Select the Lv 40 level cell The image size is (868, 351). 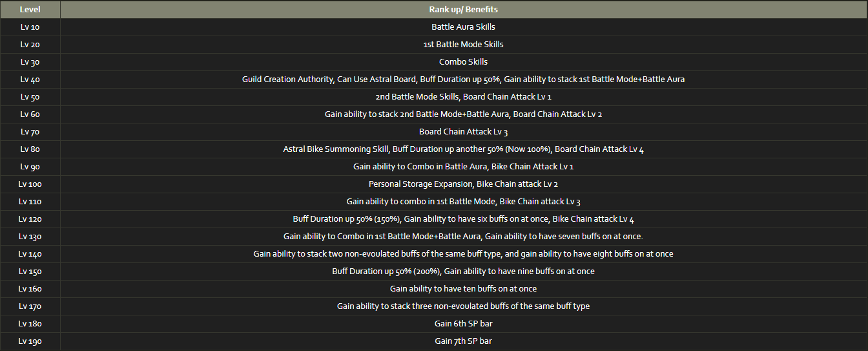(x=30, y=80)
